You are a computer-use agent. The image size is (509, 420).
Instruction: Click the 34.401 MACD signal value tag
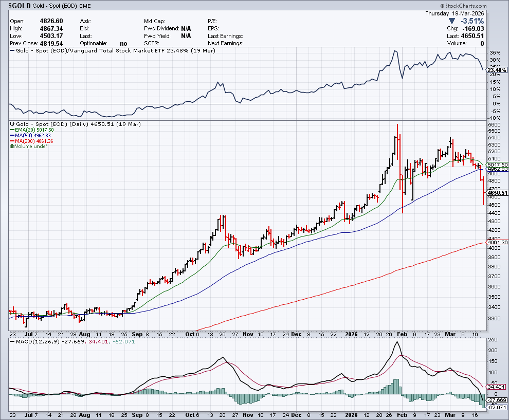498,387
